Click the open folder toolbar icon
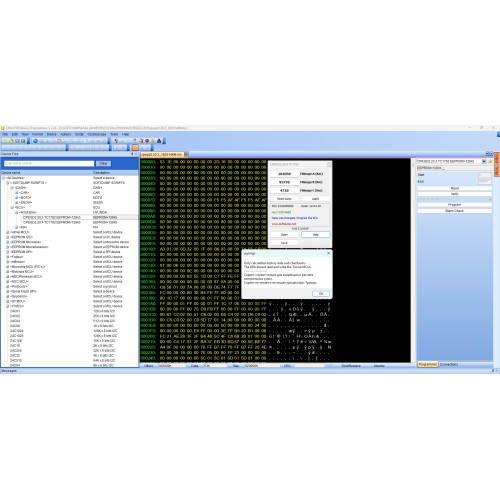This screenshot has width=500, height=500. 11,141
